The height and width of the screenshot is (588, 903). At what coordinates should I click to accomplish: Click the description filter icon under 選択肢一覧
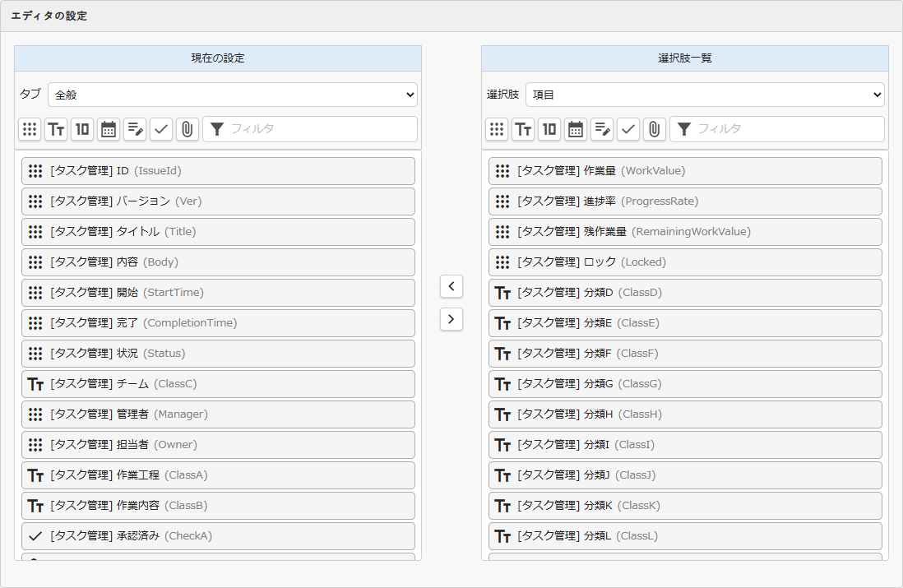click(602, 129)
